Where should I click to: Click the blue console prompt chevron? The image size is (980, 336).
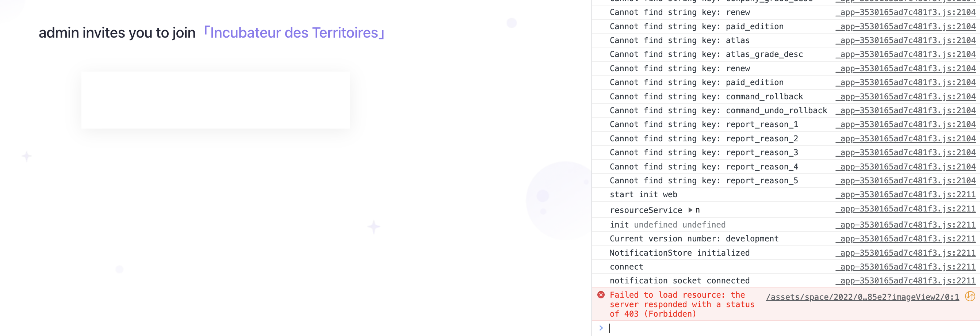coord(601,328)
